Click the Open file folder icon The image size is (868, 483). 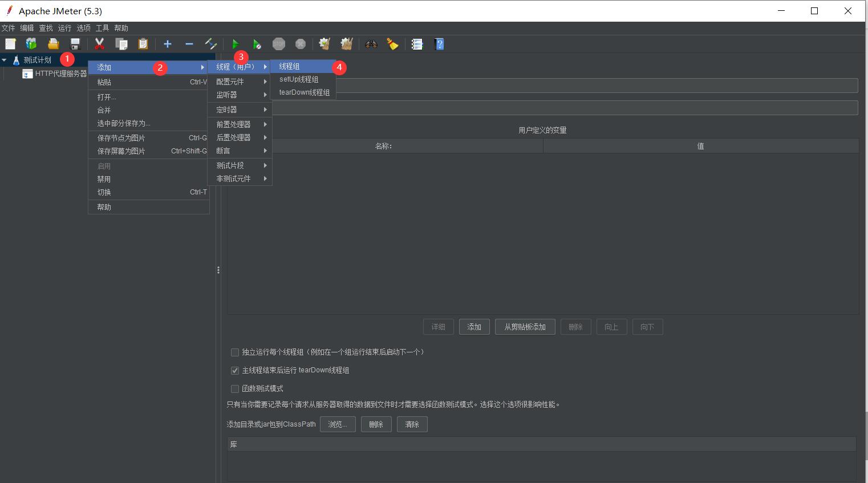(x=53, y=44)
